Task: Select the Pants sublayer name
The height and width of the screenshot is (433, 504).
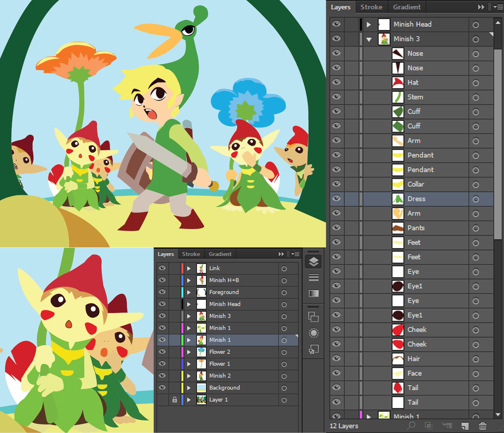Action: point(416,228)
